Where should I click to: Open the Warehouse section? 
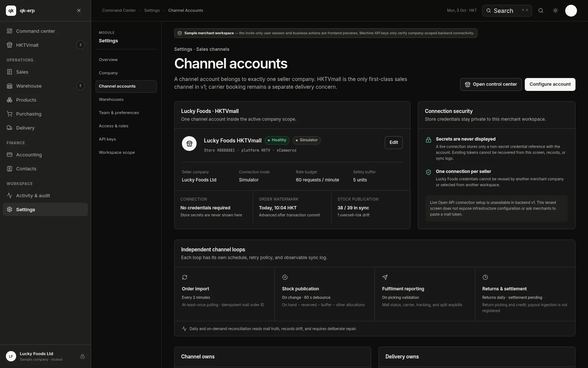45,86
